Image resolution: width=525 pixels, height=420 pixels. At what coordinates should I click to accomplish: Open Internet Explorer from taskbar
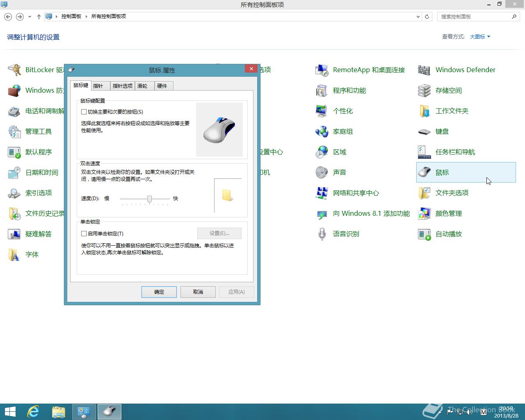pyautogui.click(x=33, y=412)
